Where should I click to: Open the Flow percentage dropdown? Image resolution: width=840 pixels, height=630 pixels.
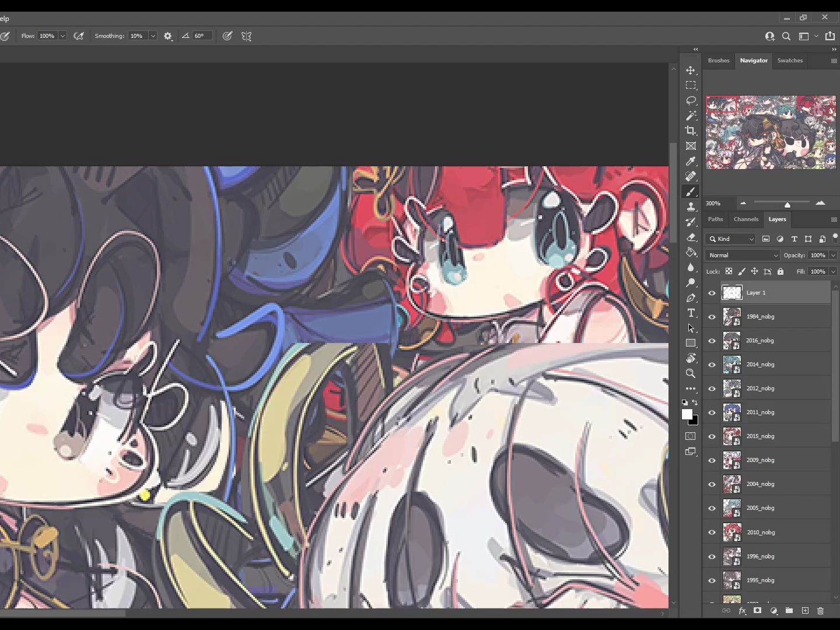click(62, 36)
